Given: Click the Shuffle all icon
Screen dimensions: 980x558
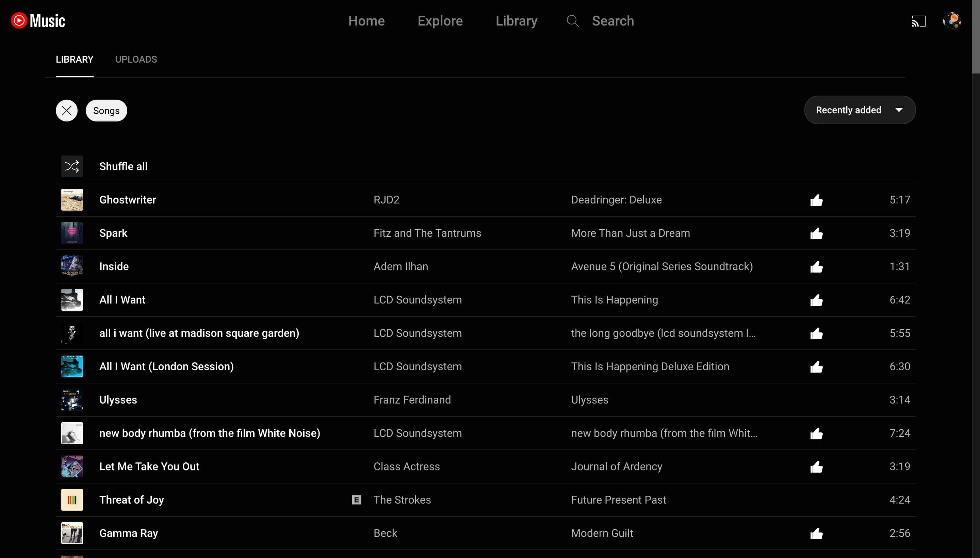Looking at the screenshot, I should (x=72, y=166).
